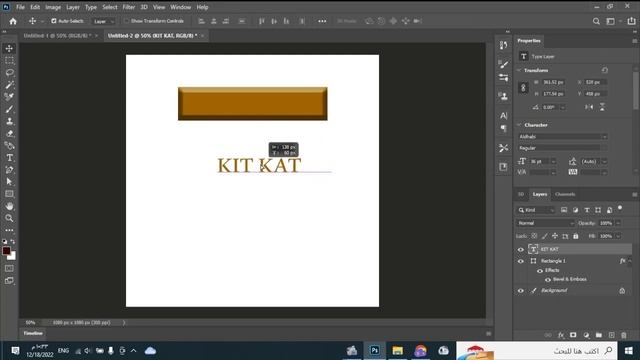
Task: Toggle the layer filter on/off switch
Action: tap(620, 208)
